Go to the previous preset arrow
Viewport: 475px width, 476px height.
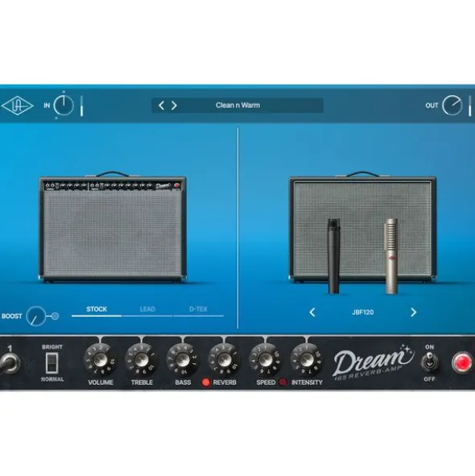pyautogui.click(x=162, y=106)
